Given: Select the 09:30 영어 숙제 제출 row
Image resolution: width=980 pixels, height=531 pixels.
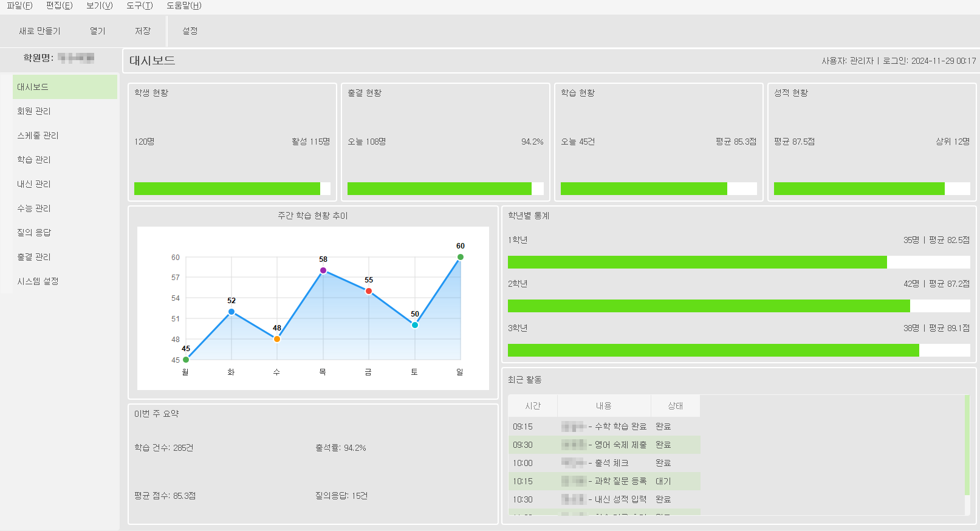Looking at the screenshot, I should [x=604, y=445].
